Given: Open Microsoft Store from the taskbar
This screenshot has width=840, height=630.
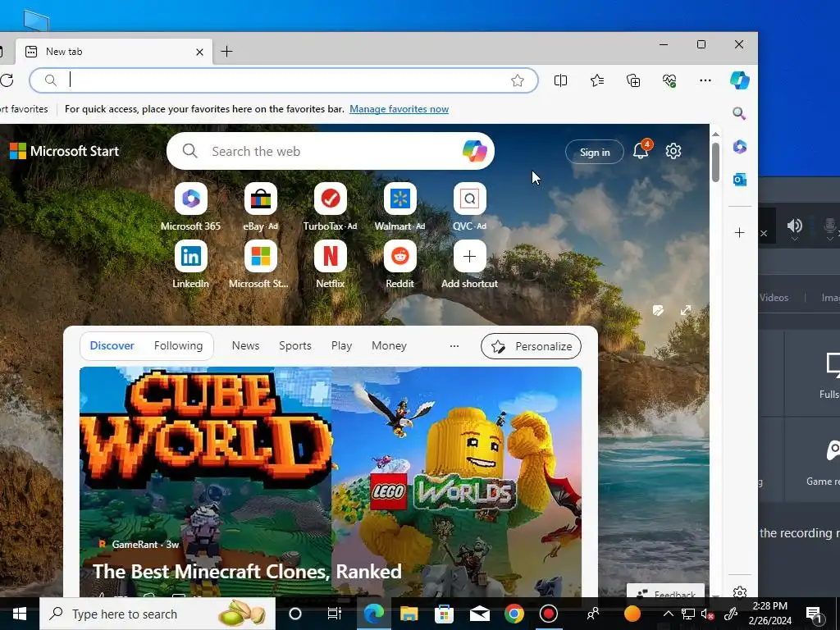Looking at the screenshot, I should tap(444, 614).
